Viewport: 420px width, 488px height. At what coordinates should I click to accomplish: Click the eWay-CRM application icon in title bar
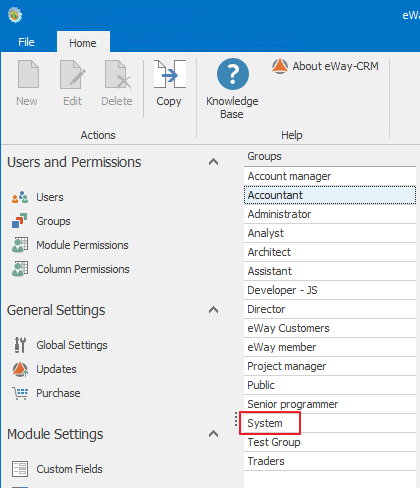click(15, 15)
